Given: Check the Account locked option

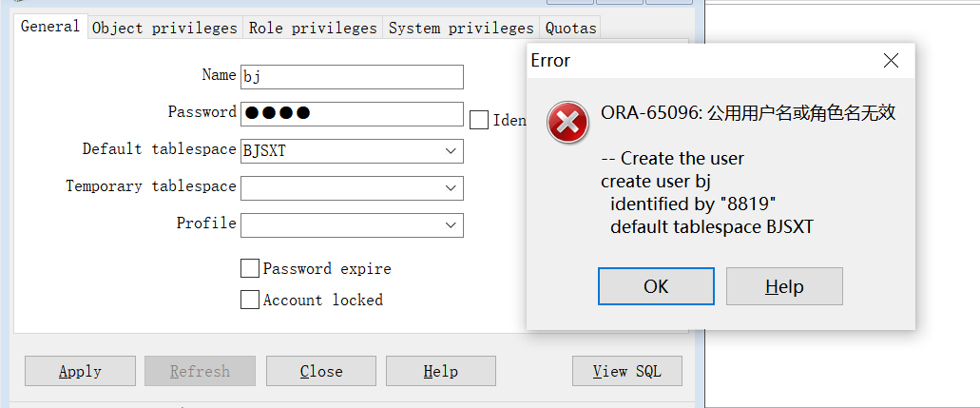Looking at the screenshot, I should coord(250,300).
